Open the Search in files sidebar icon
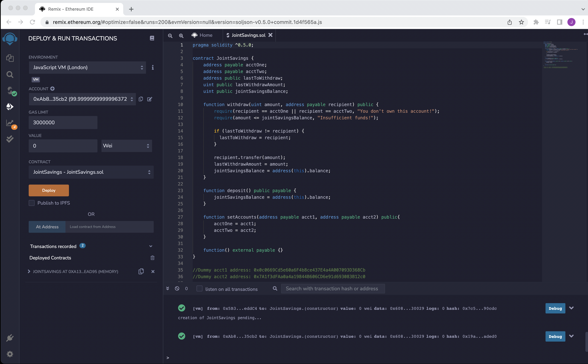 pyautogui.click(x=10, y=74)
